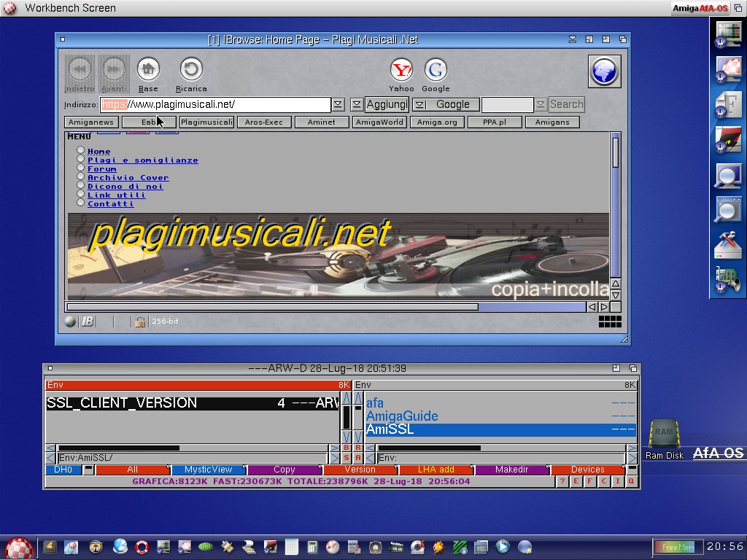747x560 pixels.
Task: Open the Aminet bookmark tab
Action: point(321,122)
